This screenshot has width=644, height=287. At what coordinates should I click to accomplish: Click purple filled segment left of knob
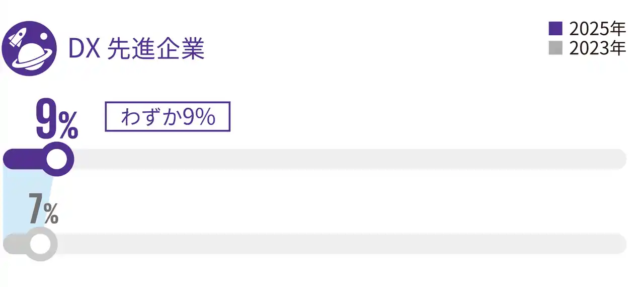(x=20, y=159)
